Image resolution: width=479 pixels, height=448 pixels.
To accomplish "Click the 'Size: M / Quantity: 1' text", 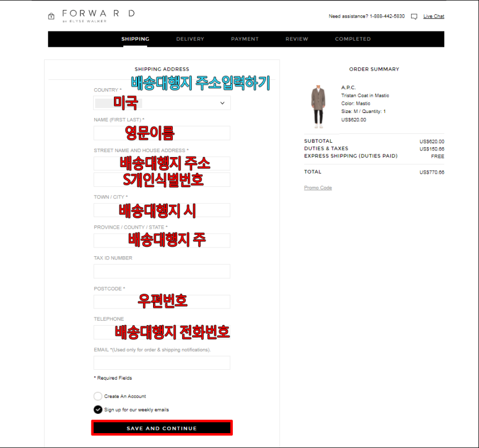I will [363, 111].
